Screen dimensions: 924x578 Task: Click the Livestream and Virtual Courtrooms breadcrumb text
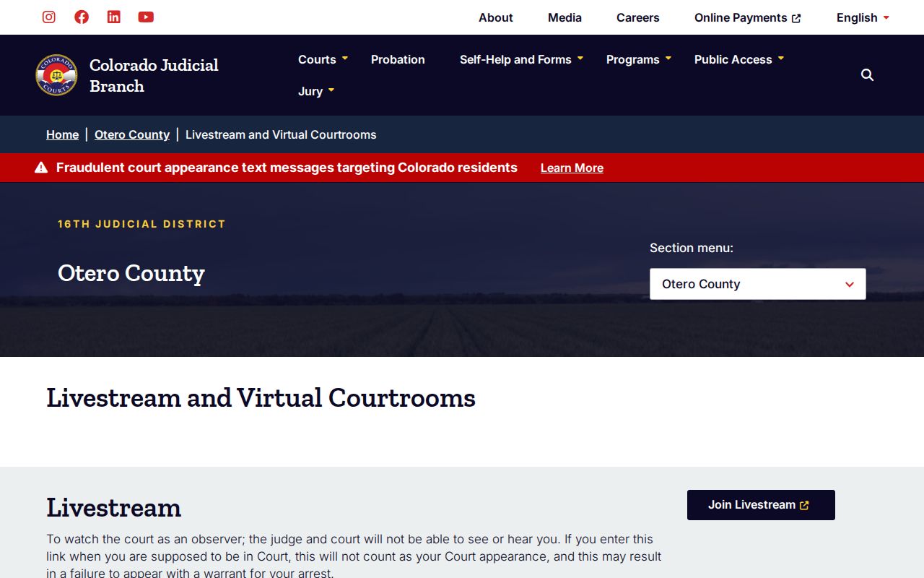point(281,134)
